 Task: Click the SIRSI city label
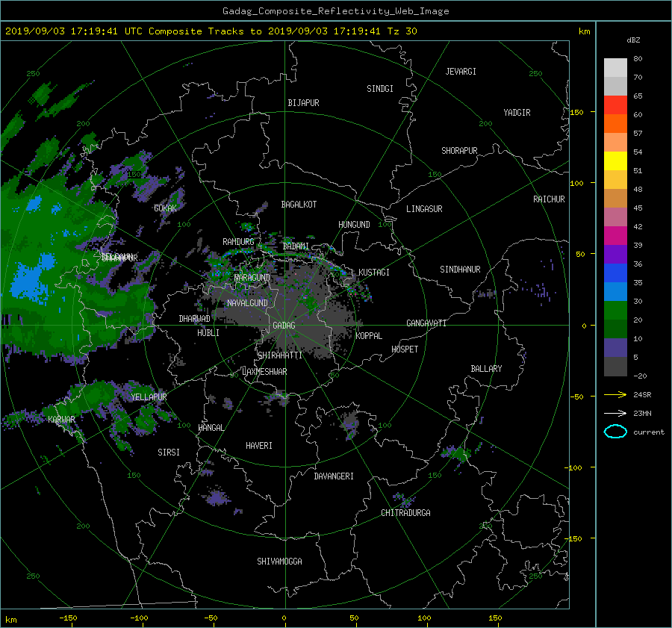169,453
